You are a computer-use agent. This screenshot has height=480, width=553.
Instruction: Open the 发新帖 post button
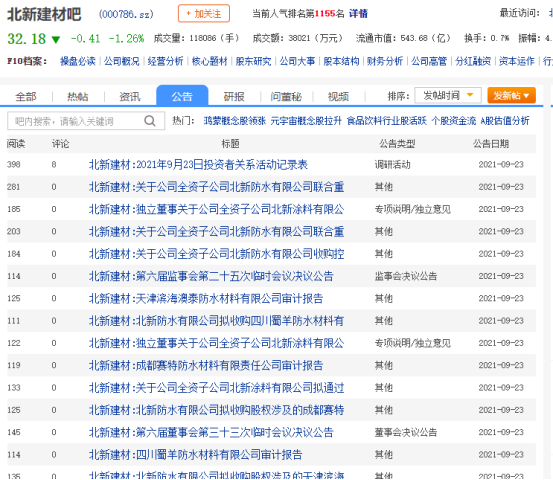point(511,96)
